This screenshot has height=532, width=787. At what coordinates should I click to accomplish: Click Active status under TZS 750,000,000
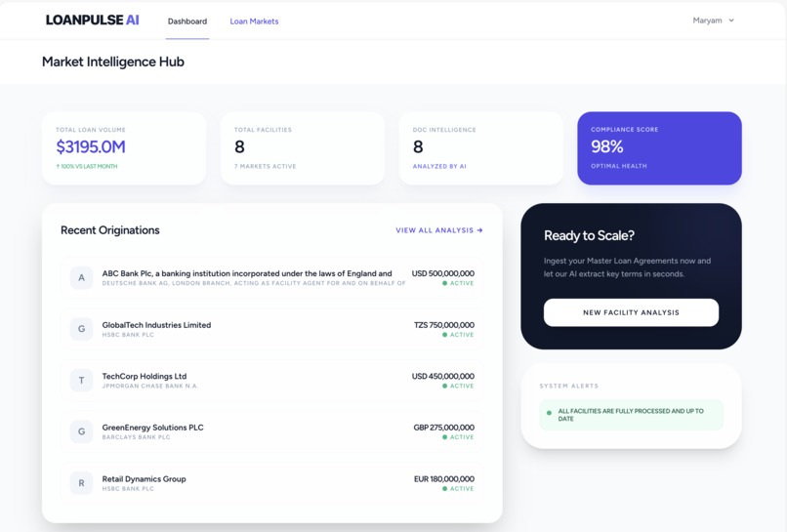click(x=458, y=335)
